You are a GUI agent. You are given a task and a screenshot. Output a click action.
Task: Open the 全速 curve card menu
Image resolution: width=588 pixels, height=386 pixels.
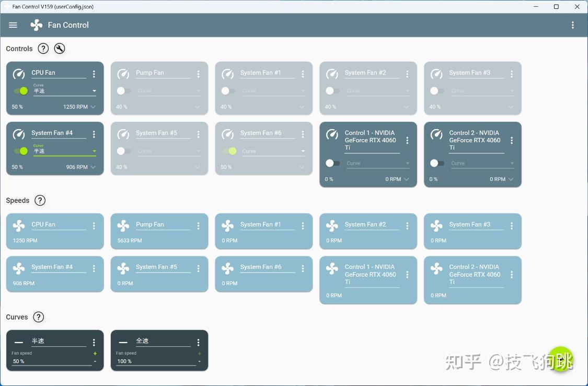[199, 342]
